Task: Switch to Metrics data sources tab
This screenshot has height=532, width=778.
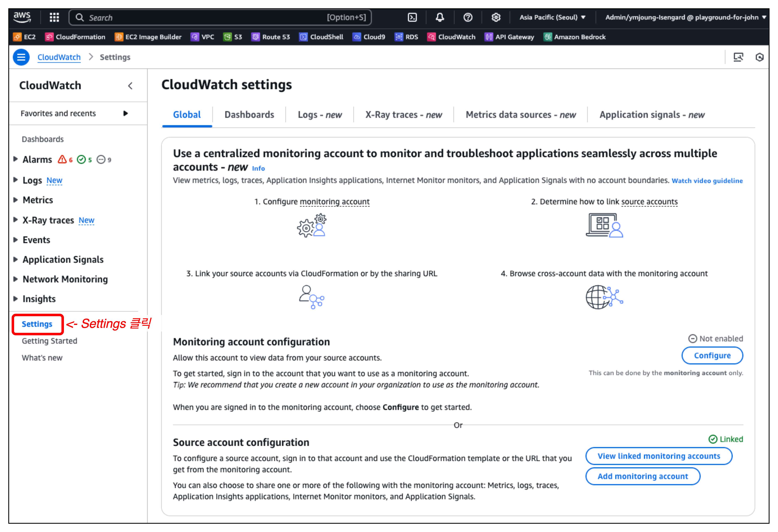Action: [x=521, y=115]
